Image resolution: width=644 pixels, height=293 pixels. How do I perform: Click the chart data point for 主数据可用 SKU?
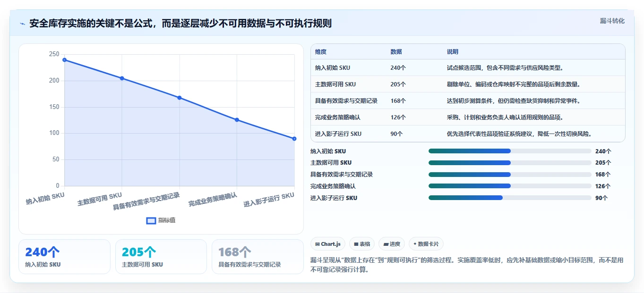[x=122, y=78]
